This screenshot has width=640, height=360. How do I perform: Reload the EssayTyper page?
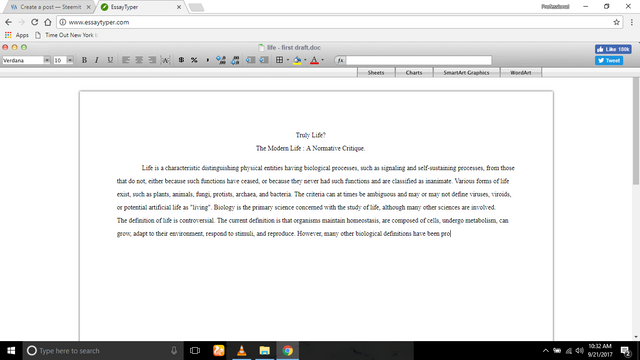[x=35, y=22]
